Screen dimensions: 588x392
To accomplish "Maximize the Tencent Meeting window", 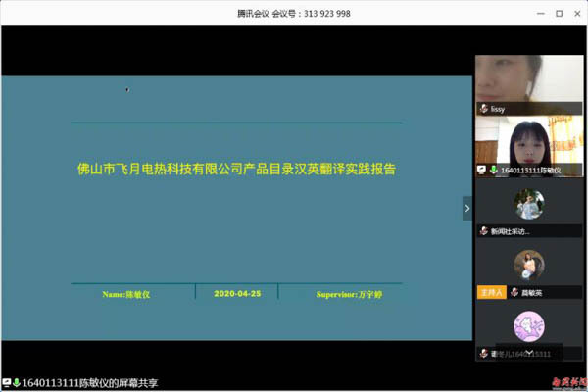I will pyautogui.click(x=559, y=14).
